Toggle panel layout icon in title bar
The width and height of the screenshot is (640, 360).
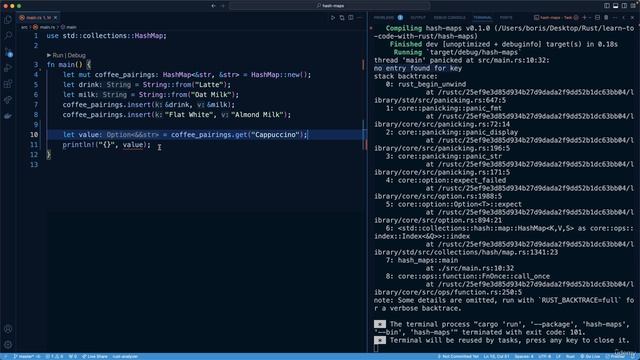[x=616, y=6]
